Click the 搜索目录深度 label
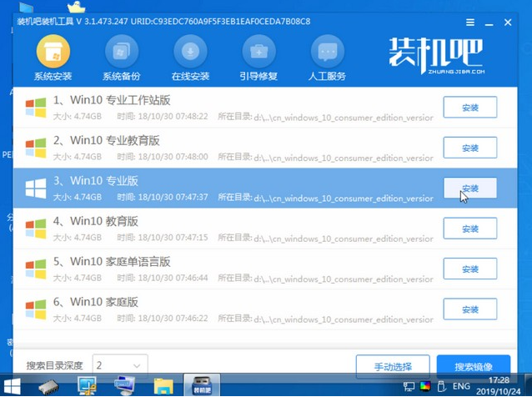This screenshot has width=532, height=397. 55,365
